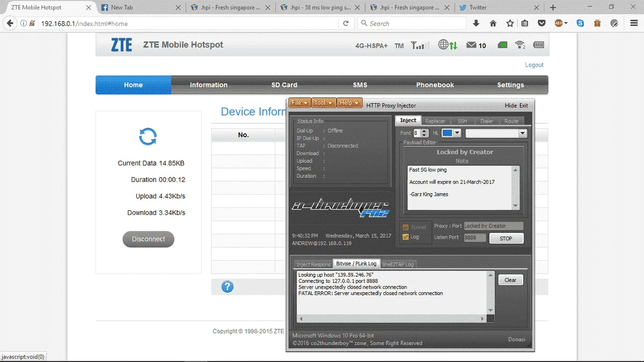
Task: Click the Disconnect button
Action: [149, 239]
